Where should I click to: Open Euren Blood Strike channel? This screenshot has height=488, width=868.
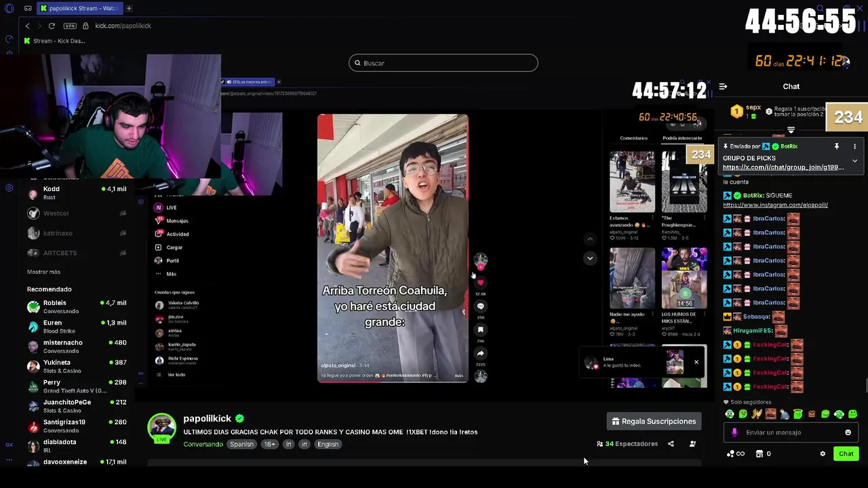tap(77, 327)
